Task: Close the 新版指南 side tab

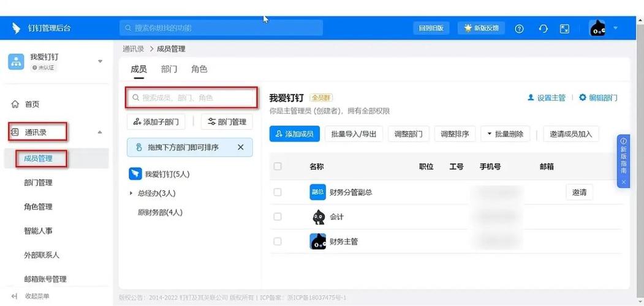Action: point(623,182)
